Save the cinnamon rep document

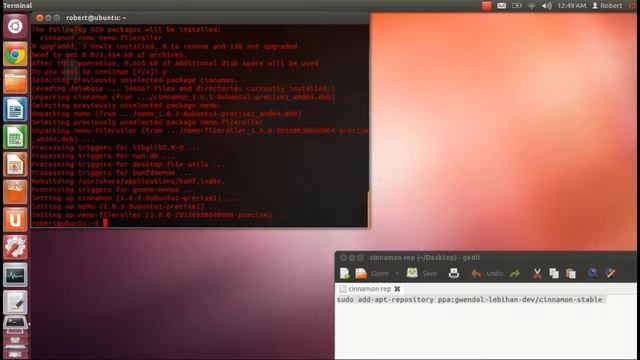click(422, 273)
